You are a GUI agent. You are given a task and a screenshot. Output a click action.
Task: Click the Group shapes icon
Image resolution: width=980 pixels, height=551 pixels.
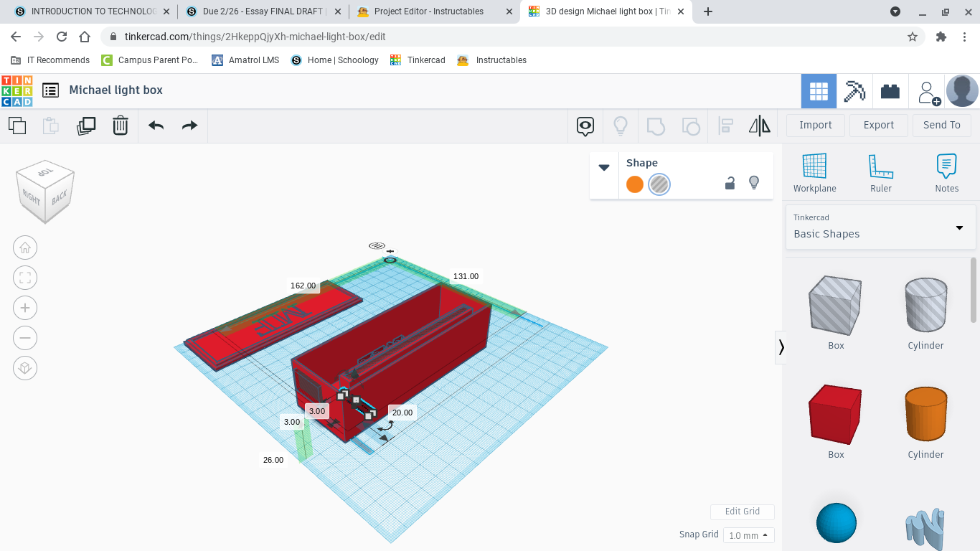(656, 126)
